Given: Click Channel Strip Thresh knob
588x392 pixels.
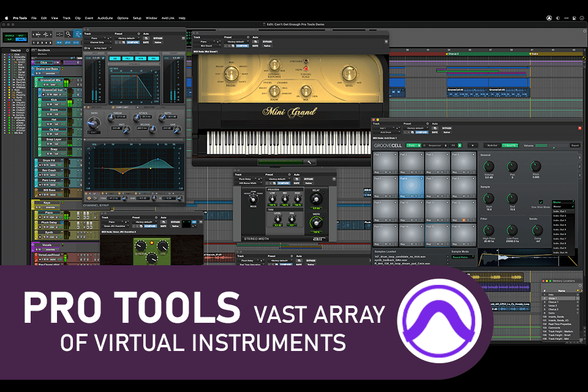Looking at the screenshot, I should point(111,119).
